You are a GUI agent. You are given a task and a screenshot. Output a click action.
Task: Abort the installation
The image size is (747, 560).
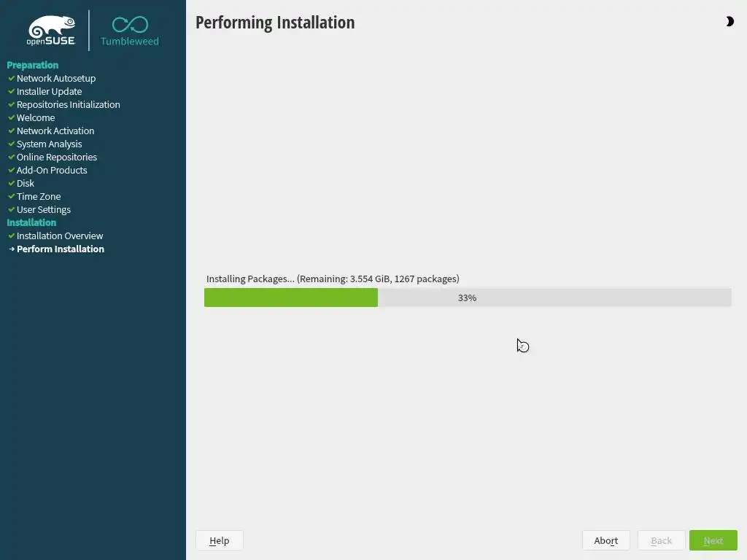[606, 540]
